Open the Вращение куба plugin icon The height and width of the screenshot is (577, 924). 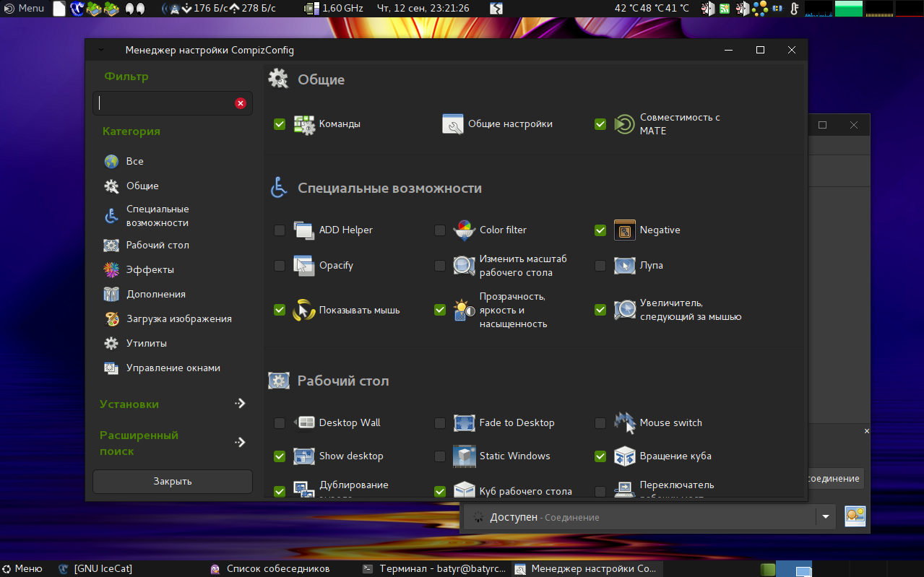[624, 456]
